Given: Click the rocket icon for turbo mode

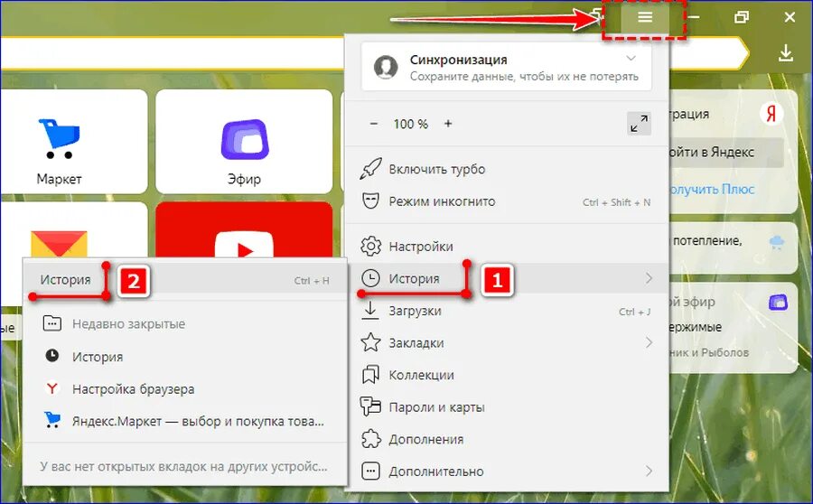Looking at the screenshot, I should point(370,169).
